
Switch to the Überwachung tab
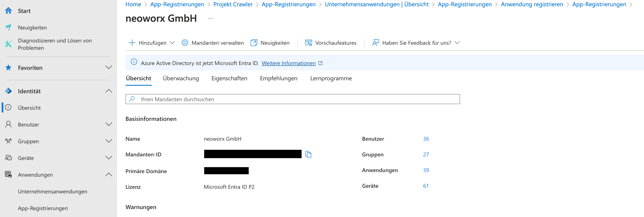coord(181,78)
